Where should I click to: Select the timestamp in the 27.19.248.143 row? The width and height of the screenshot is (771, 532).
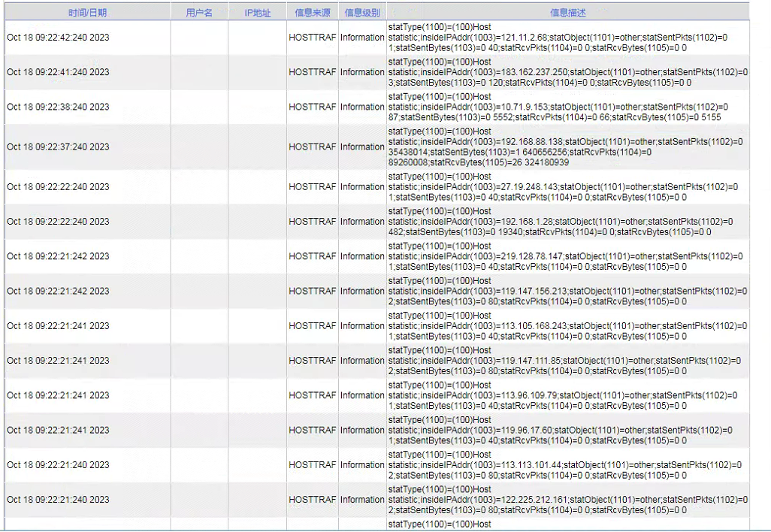pyautogui.click(x=58, y=187)
